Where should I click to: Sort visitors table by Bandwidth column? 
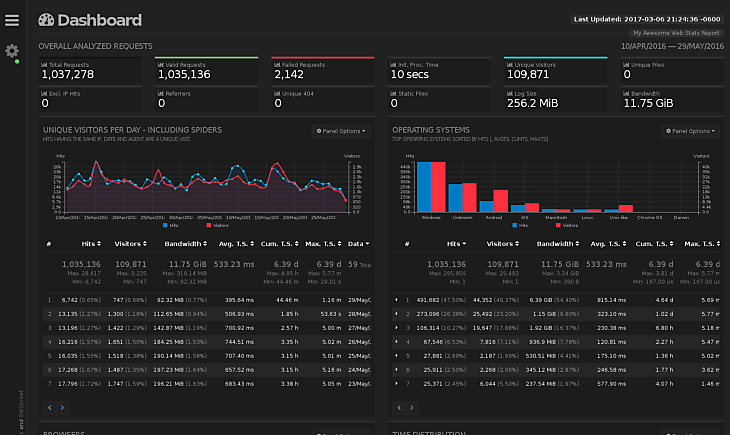[x=185, y=244]
